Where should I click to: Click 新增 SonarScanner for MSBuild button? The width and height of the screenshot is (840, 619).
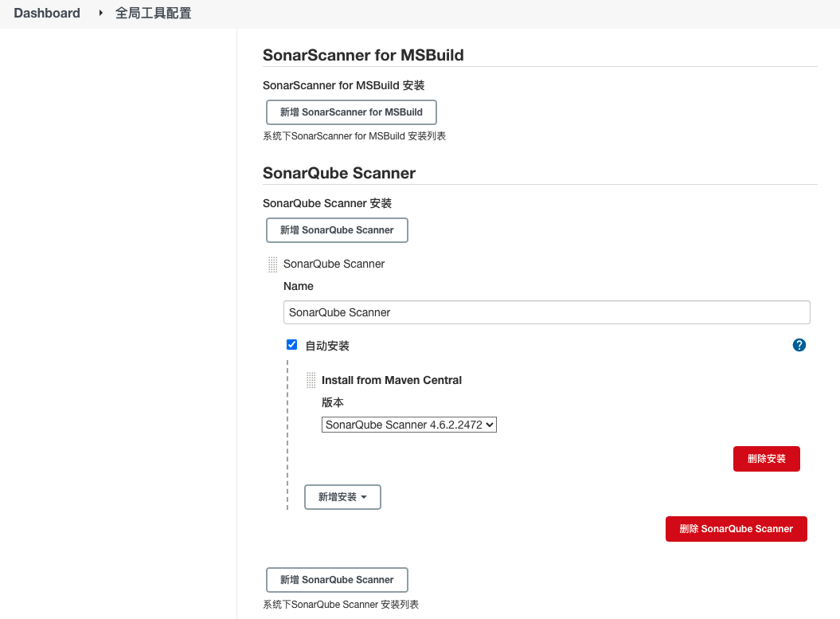pos(351,112)
